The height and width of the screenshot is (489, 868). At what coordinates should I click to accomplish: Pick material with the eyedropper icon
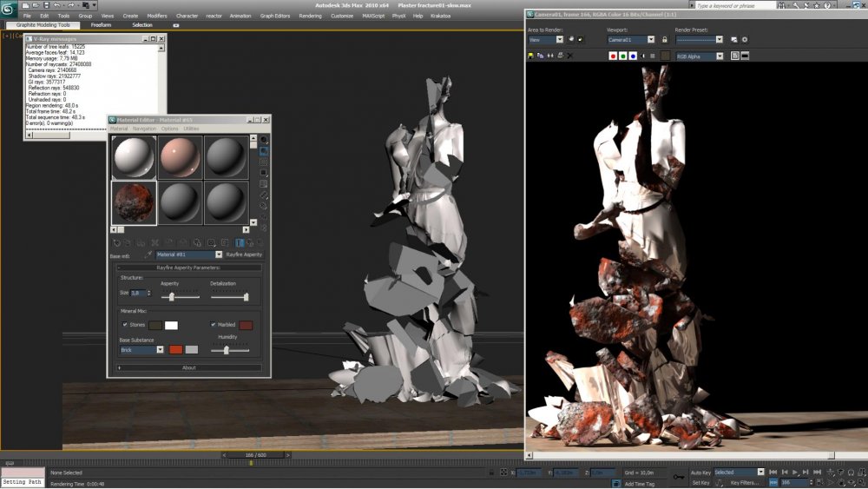tap(148, 254)
